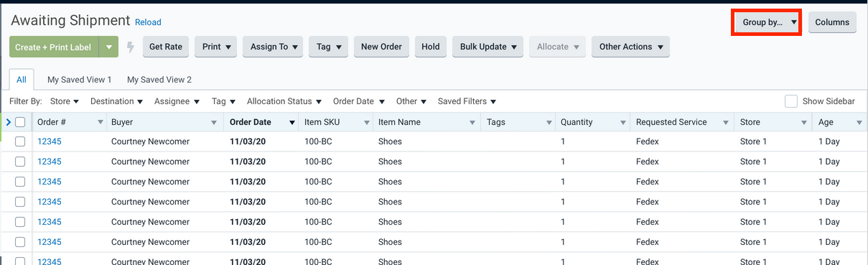Image resolution: width=868 pixels, height=265 pixels.
Task: Click the Create + Print Label button
Action: coord(54,47)
